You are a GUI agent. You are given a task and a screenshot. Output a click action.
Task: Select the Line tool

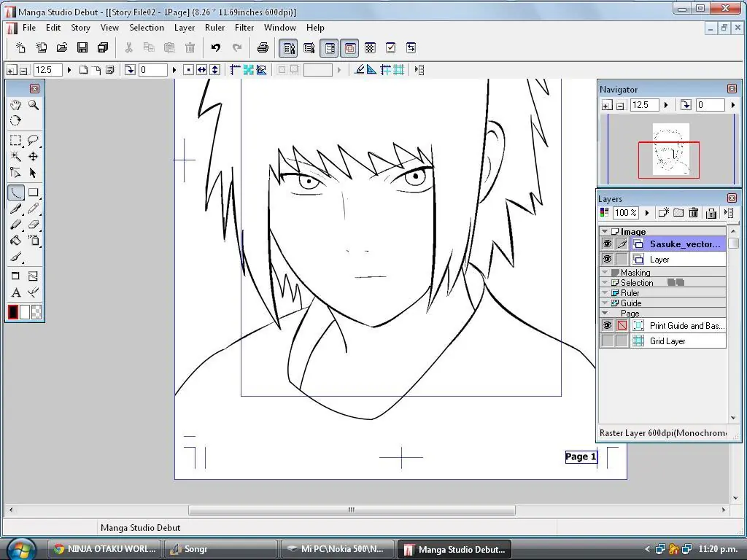click(x=16, y=192)
